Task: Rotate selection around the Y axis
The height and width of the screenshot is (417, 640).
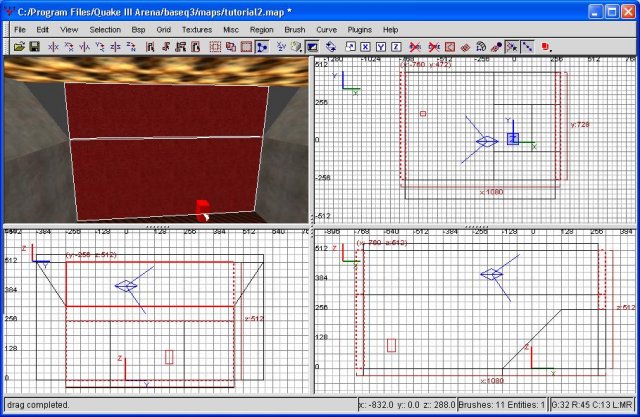Action: coord(100,47)
